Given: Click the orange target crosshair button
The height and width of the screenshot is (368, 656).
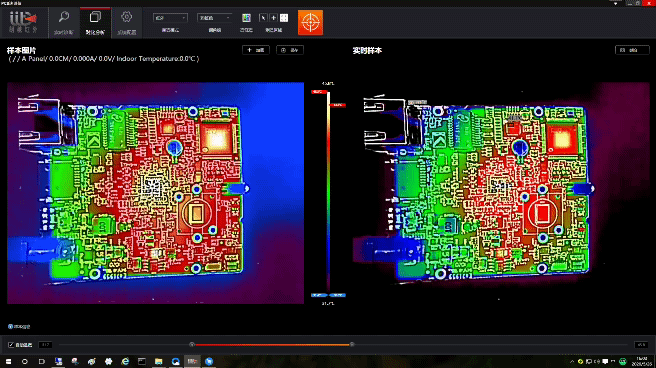Looking at the screenshot, I should [x=310, y=23].
